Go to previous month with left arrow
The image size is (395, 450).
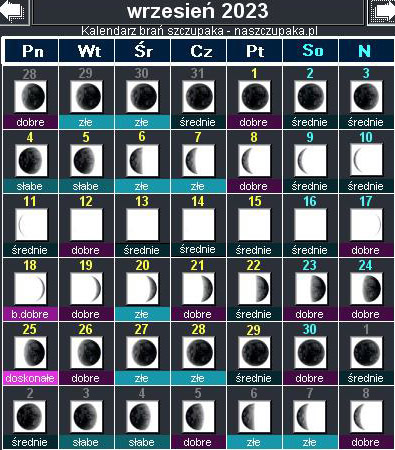(x=13, y=11)
